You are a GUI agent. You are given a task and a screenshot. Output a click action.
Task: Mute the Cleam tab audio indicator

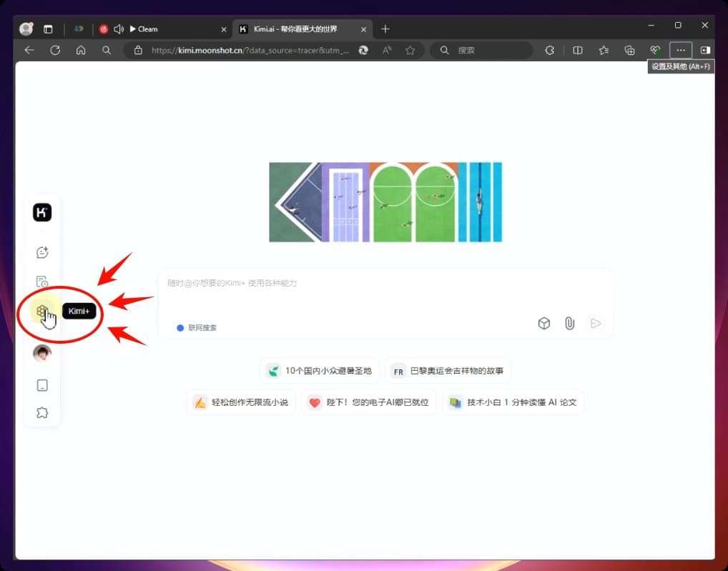(119, 29)
